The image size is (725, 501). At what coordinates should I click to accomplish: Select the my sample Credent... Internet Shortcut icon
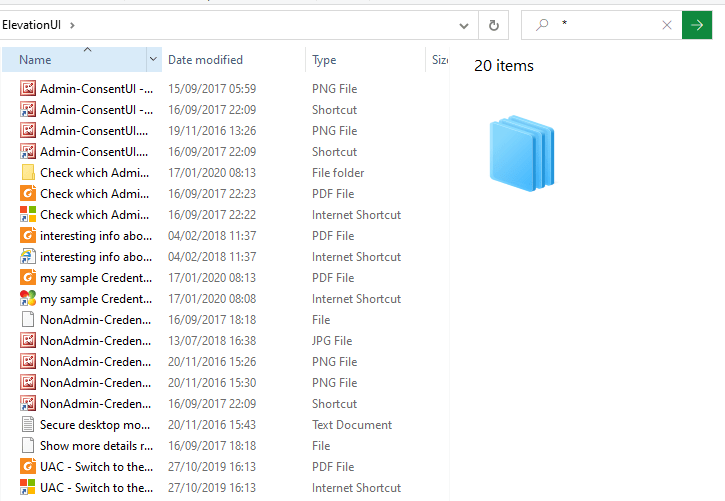[x=28, y=299]
